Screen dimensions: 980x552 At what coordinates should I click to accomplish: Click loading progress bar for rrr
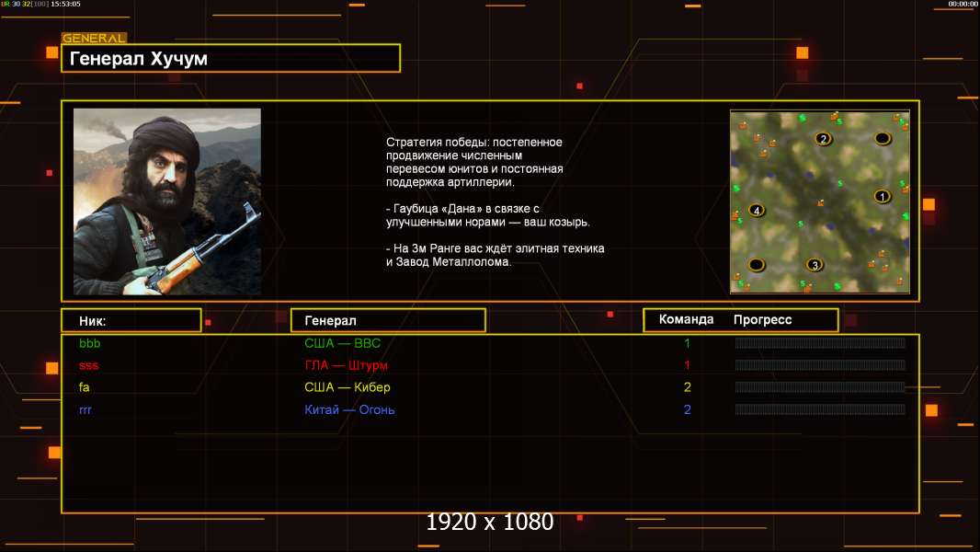pyautogui.click(x=820, y=409)
